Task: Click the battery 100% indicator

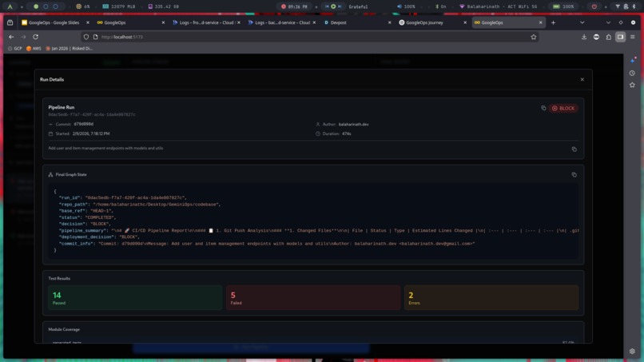Action: click(563, 6)
